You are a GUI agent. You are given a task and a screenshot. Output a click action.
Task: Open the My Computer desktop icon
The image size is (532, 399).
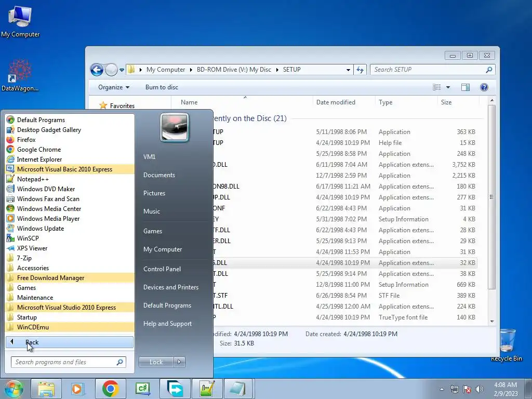(x=20, y=21)
